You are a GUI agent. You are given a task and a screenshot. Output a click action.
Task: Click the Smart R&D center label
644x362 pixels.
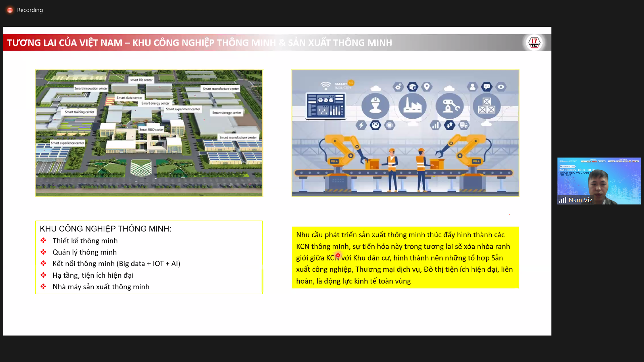tap(151, 129)
